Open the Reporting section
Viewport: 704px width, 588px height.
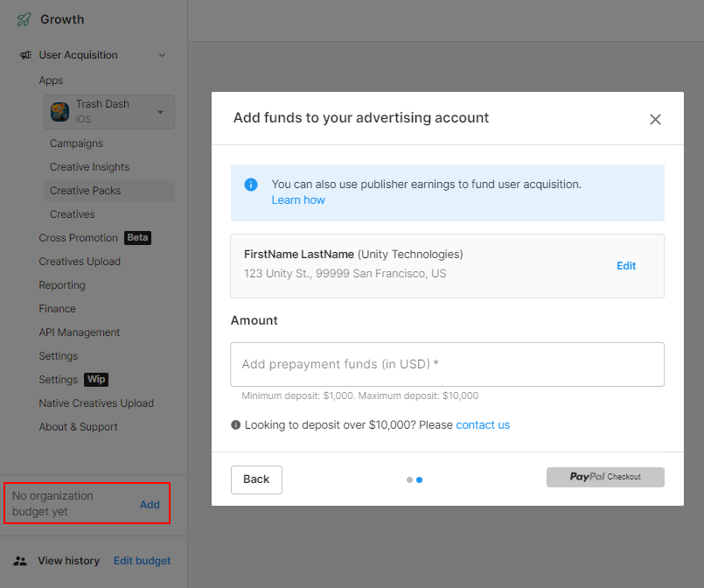[x=62, y=285]
